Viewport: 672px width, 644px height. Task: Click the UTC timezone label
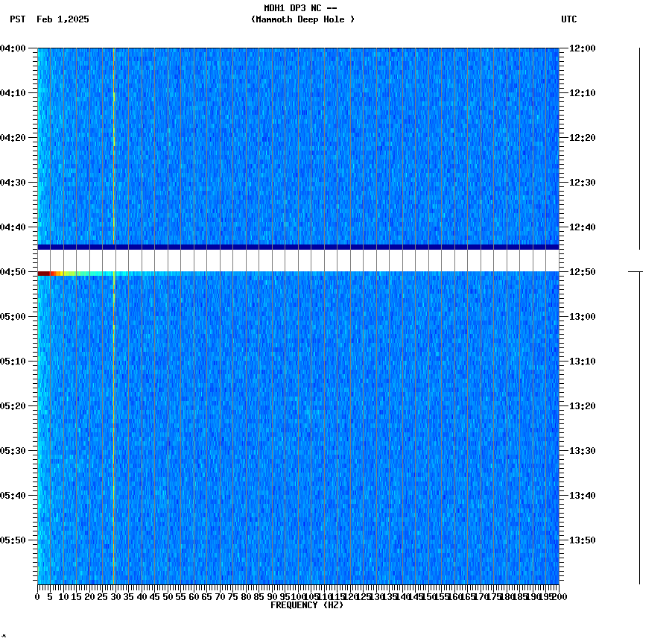pos(568,20)
